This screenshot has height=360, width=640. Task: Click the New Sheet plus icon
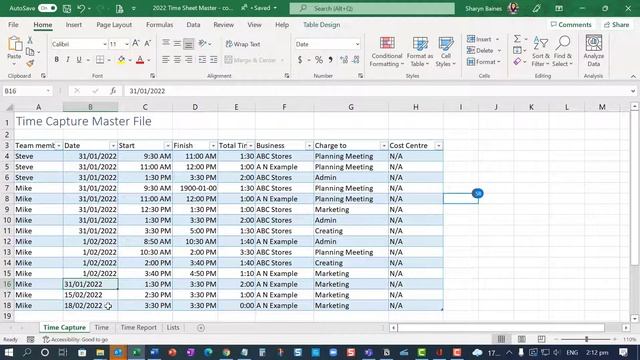pos(201,327)
